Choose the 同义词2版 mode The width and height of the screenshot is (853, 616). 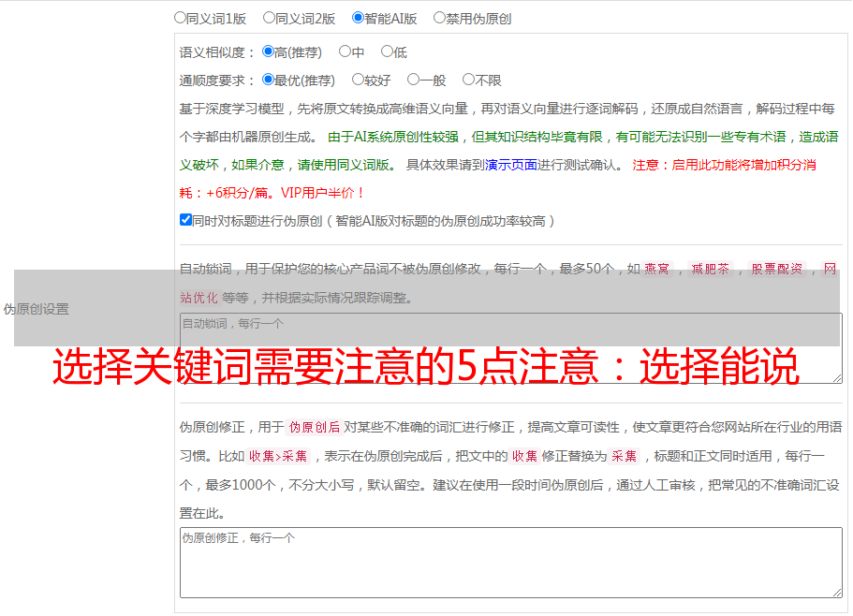(x=269, y=18)
